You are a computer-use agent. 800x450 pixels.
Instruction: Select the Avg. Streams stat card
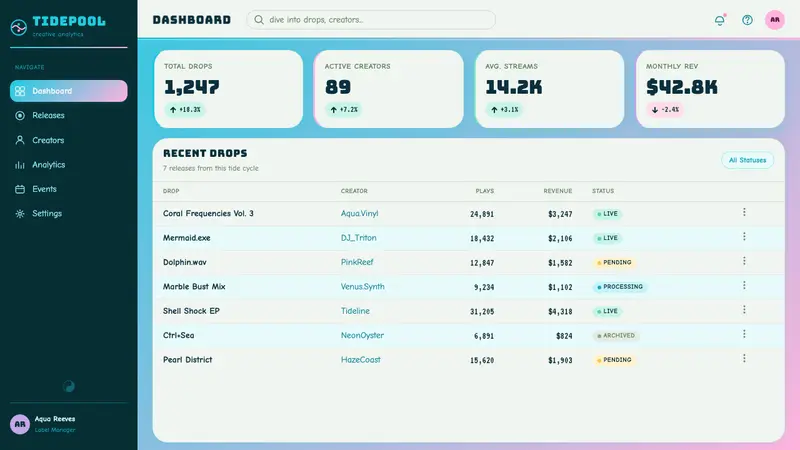(x=549, y=89)
